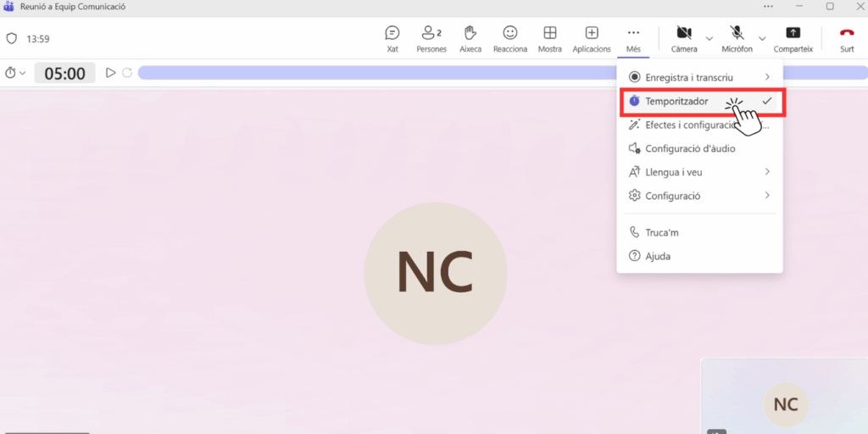Start the timer with play button
The width and height of the screenshot is (868, 434).
pyautogui.click(x=110, y=73)
